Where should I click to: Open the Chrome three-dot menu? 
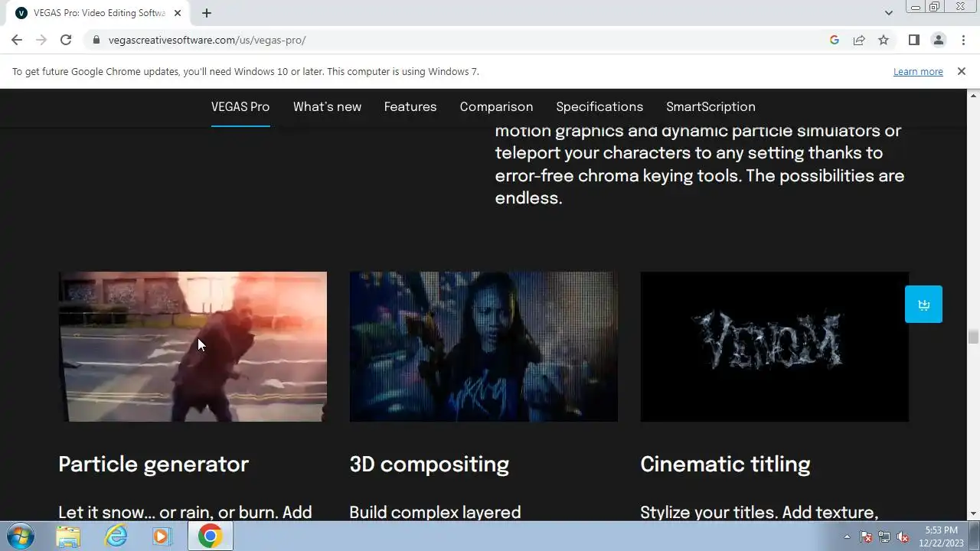963,40
